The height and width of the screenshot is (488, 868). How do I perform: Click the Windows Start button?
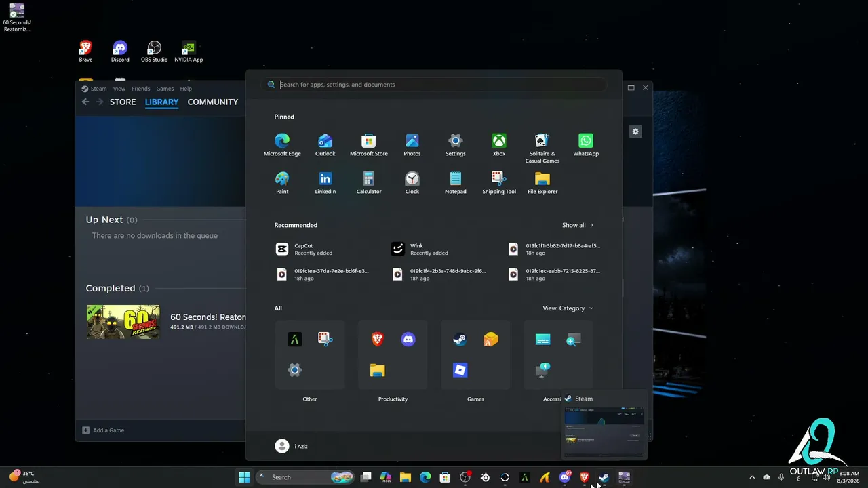pyautogui.click(x=244, y=477)
